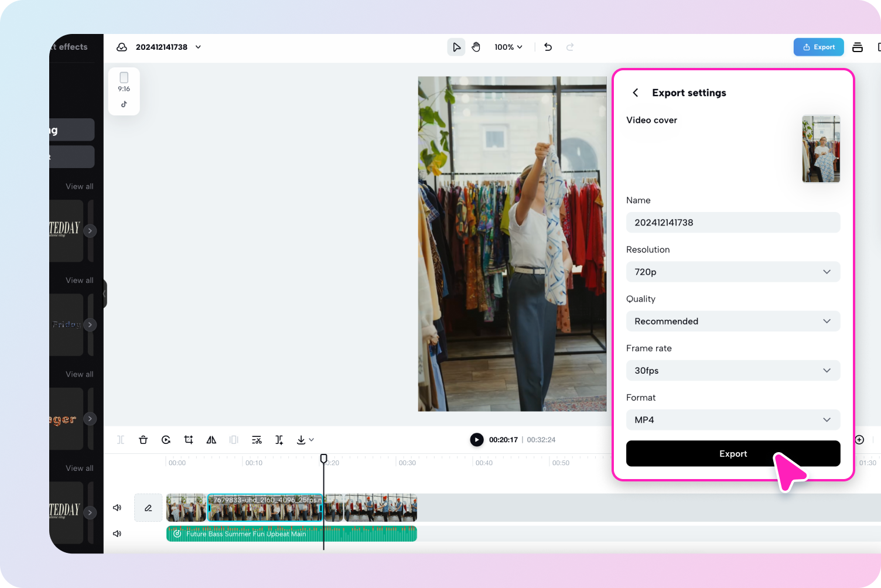Play the preview with the timeline play button

pyautogui.click(x=476, y=439)
